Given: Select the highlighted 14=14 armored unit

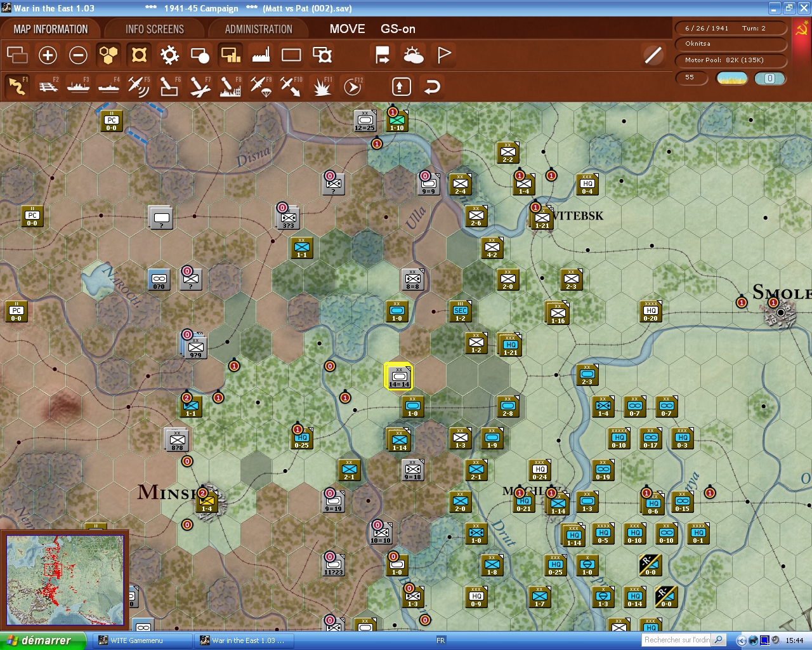Looking at the screenshot, I should [x=399, y=376].
